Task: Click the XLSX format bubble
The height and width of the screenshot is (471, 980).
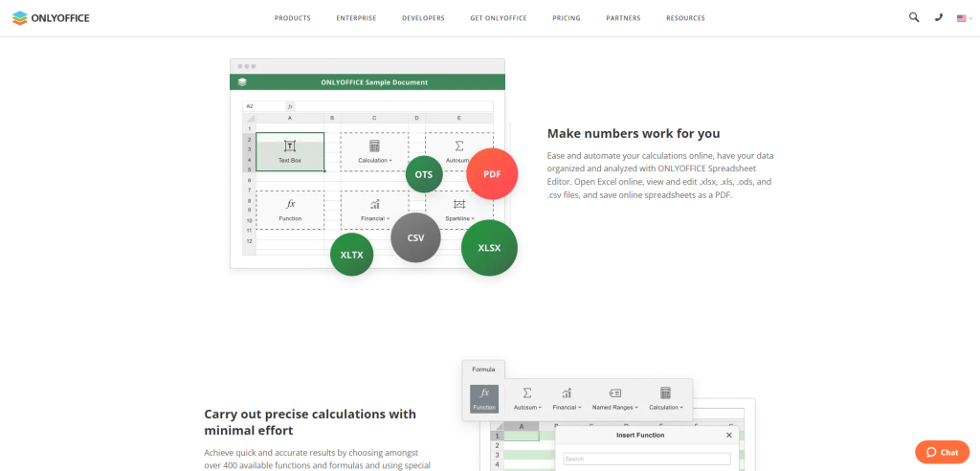Action: tap(489, 248)
